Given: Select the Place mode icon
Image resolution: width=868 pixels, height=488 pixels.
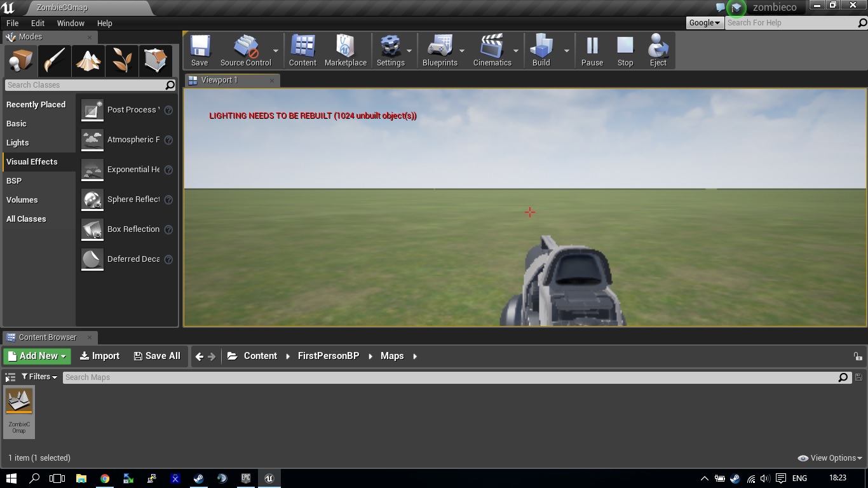Looking at the screenshot, I should (x=20, y=61).
